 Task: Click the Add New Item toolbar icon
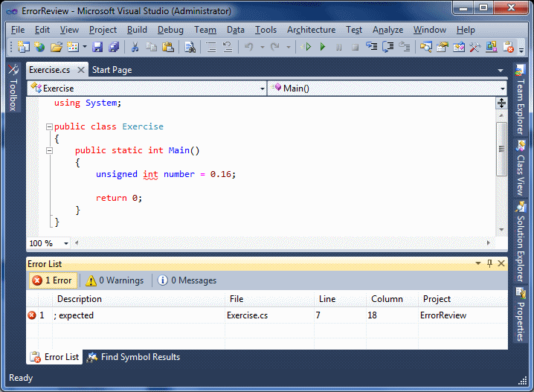point(73,47)
